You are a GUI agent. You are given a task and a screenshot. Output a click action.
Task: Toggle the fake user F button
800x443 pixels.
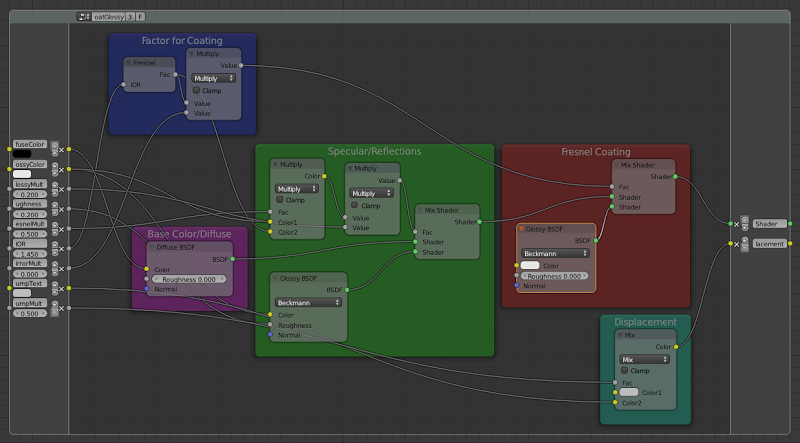140,17
